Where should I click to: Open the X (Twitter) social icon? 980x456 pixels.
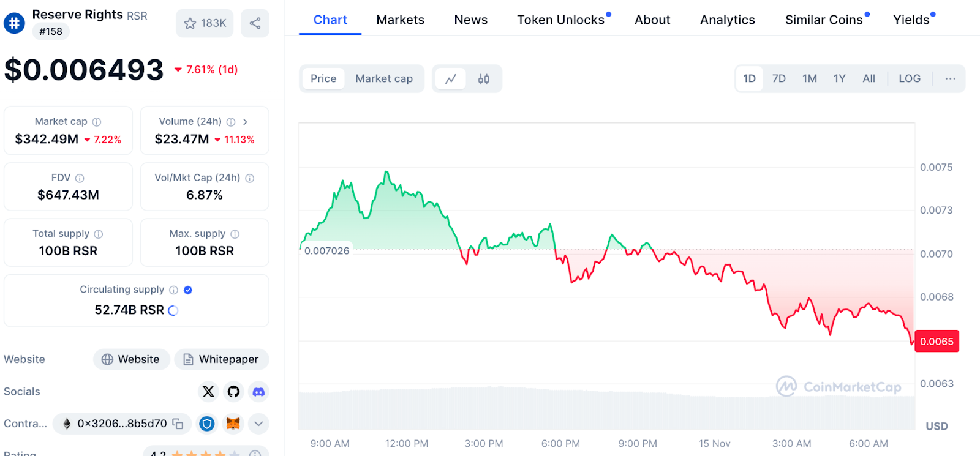208,392
